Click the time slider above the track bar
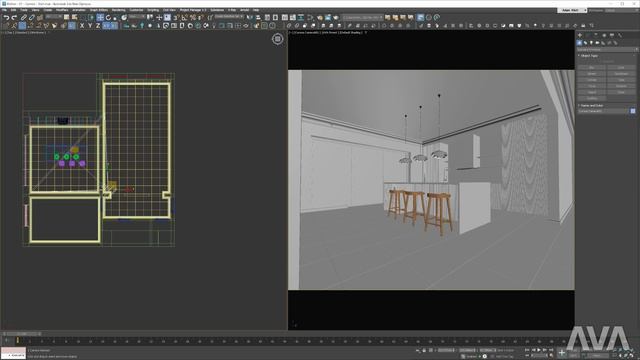640x360 pixels. 22,333
